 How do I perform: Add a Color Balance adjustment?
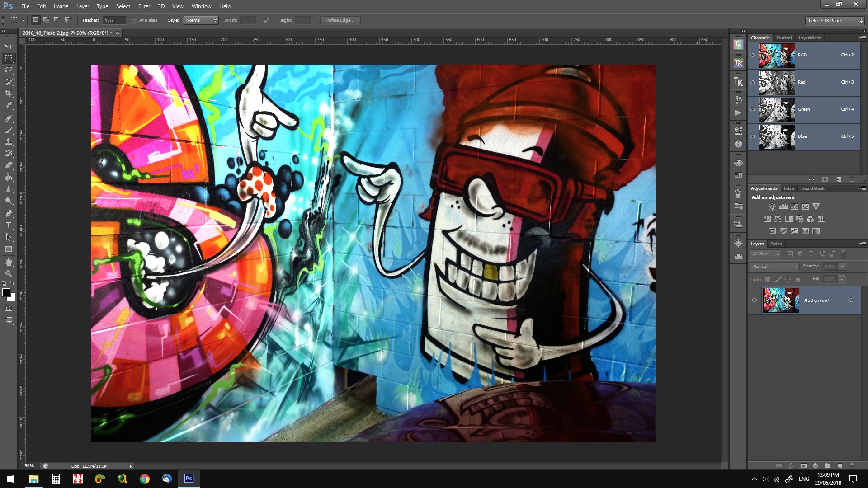778,219
